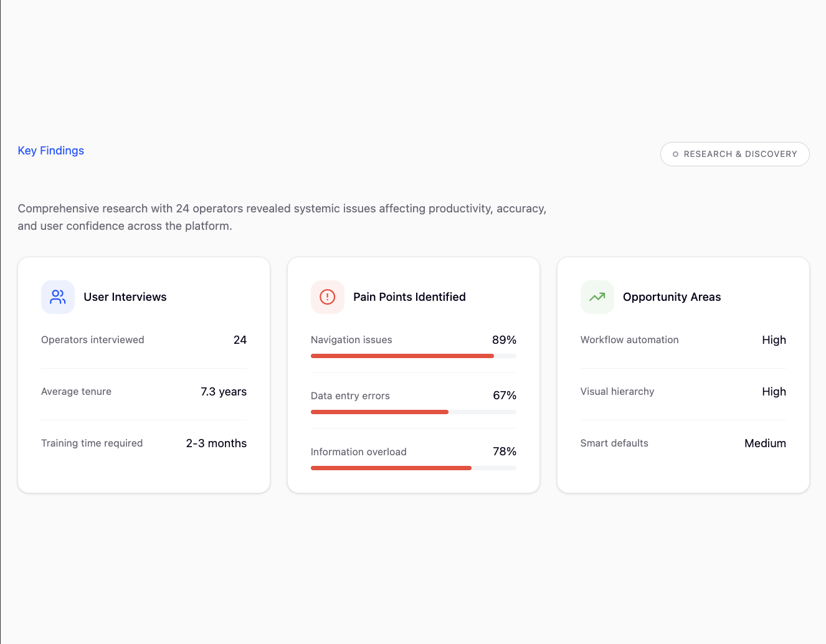826x644 pixels.
Task: Click the Pain Points alert icon
Action: (x=328, y=297)
